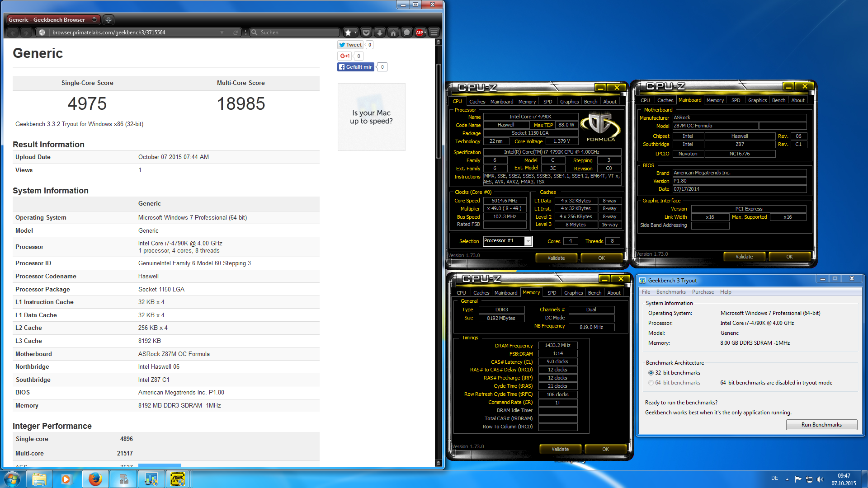The image size is (868, 488).
Task: Click the chat bubble toolbar icon
Action: pyautogui.click(x=407, y=33)
